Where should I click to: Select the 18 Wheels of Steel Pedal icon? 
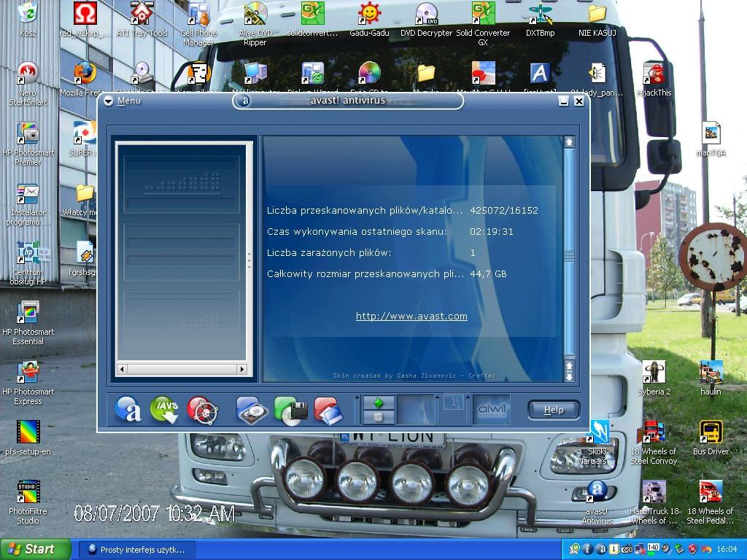[x=711, y=503]
